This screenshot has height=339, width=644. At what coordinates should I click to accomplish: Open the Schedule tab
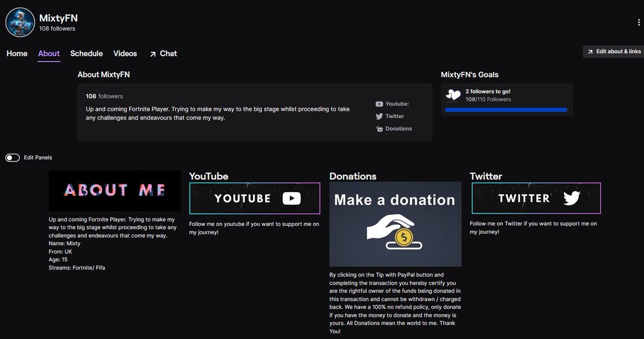(x=86, y=54)
